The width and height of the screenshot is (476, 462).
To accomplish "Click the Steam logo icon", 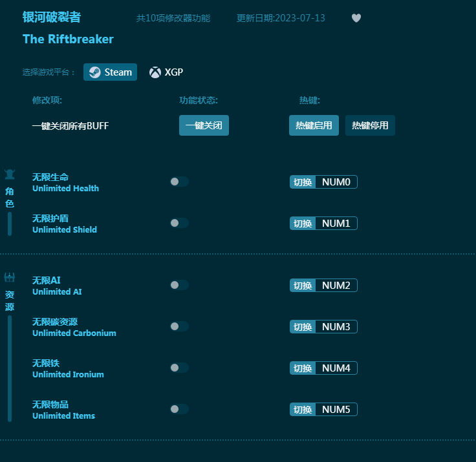I will click(x=94, y=72).
